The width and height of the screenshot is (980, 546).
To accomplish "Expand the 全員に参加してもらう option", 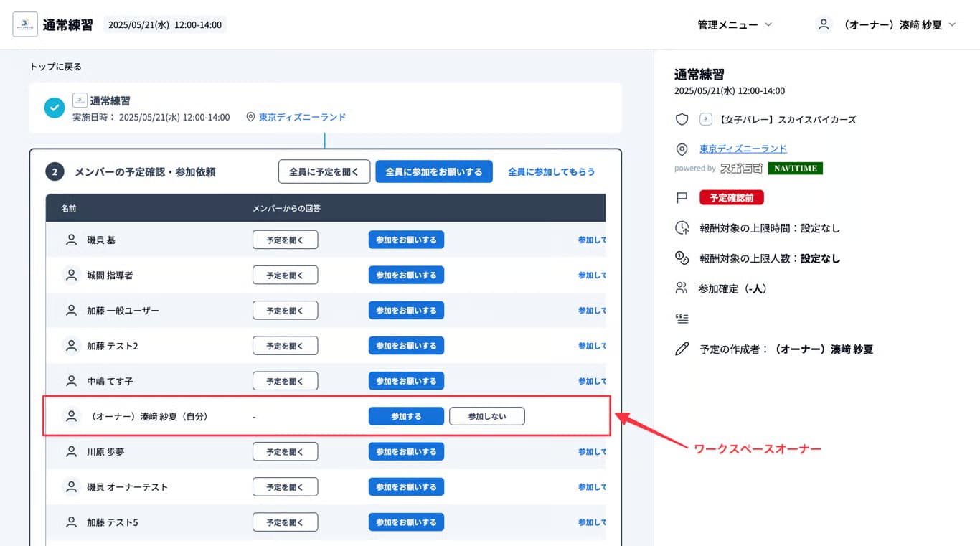I will pos(551,171).
